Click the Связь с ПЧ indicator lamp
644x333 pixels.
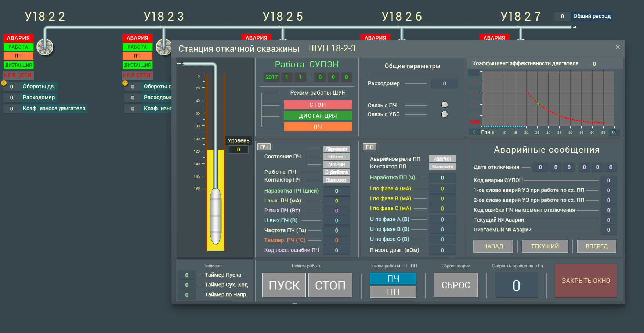tap(445, 105)
